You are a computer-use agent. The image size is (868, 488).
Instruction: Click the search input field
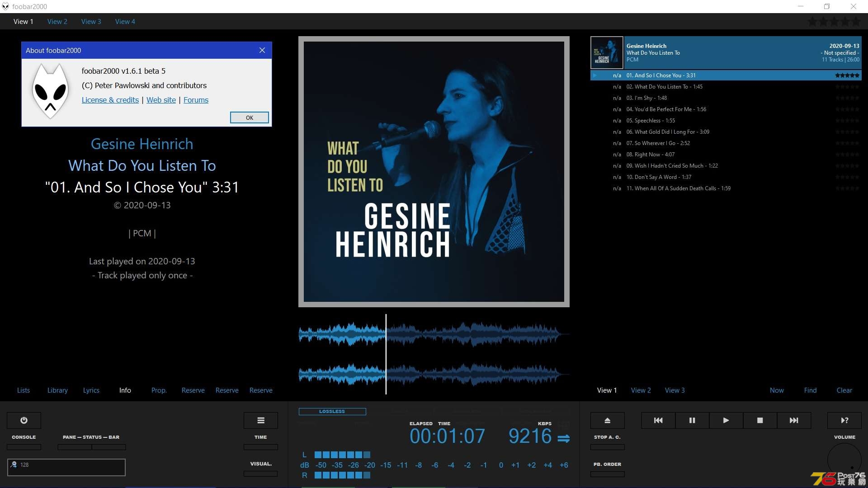click(66, 467)
